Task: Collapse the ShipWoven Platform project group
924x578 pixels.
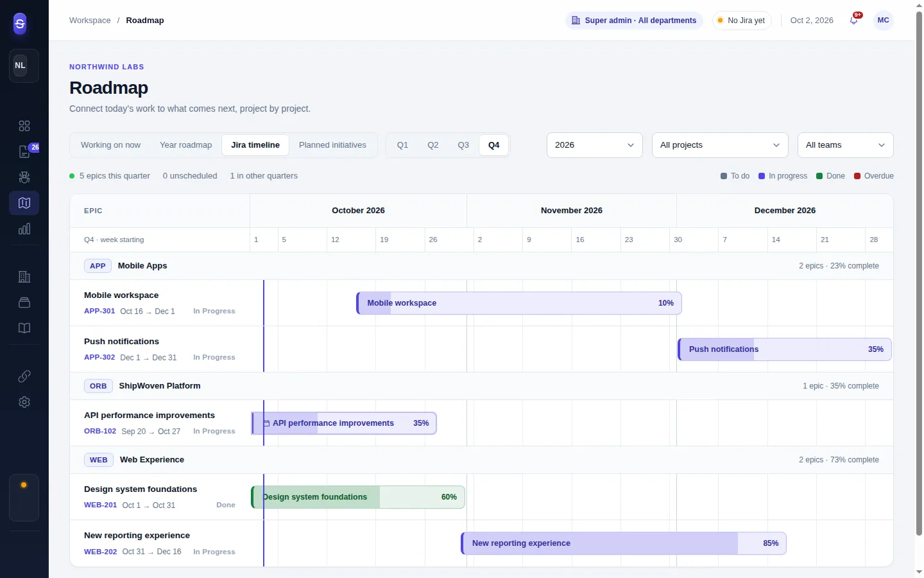Action: [x=481, y=386]
